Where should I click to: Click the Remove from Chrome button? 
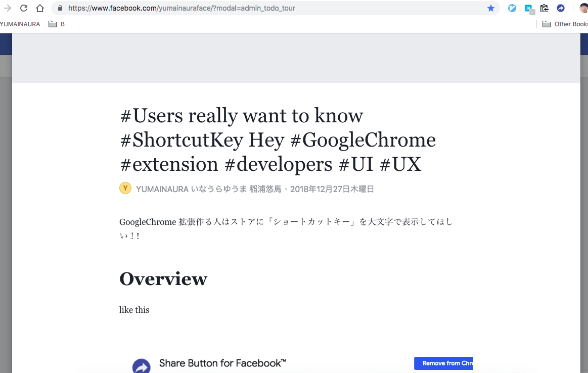click(x=443, y=363)
